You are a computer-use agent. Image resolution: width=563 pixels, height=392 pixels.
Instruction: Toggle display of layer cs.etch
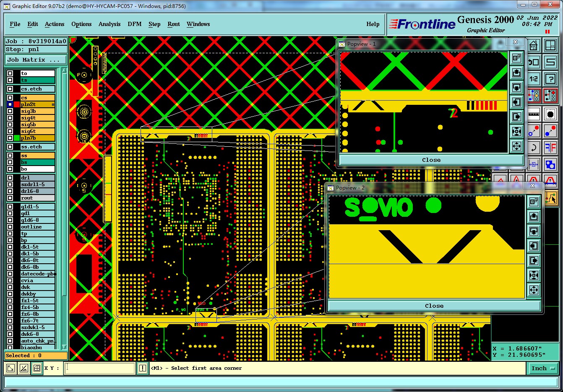(10, 89)
